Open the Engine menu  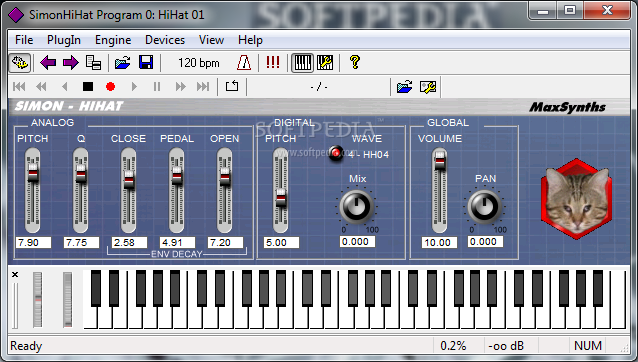point(113,40)
